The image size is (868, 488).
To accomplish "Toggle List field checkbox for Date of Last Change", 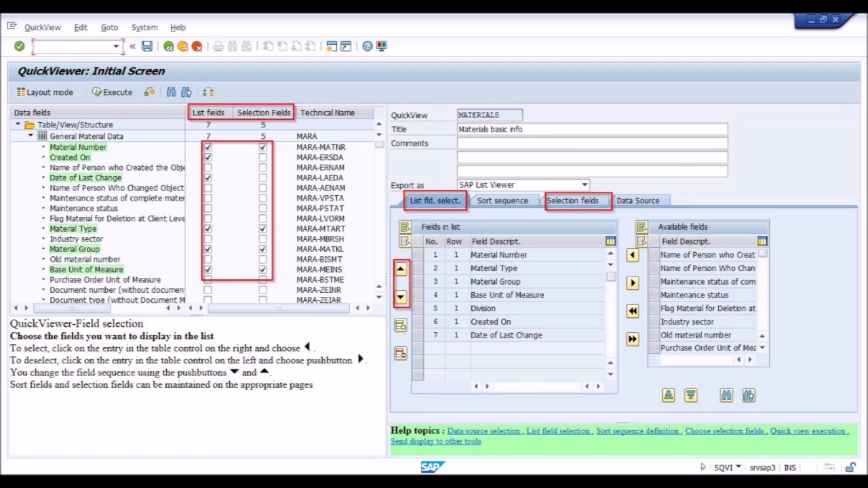I will [208, 178].
